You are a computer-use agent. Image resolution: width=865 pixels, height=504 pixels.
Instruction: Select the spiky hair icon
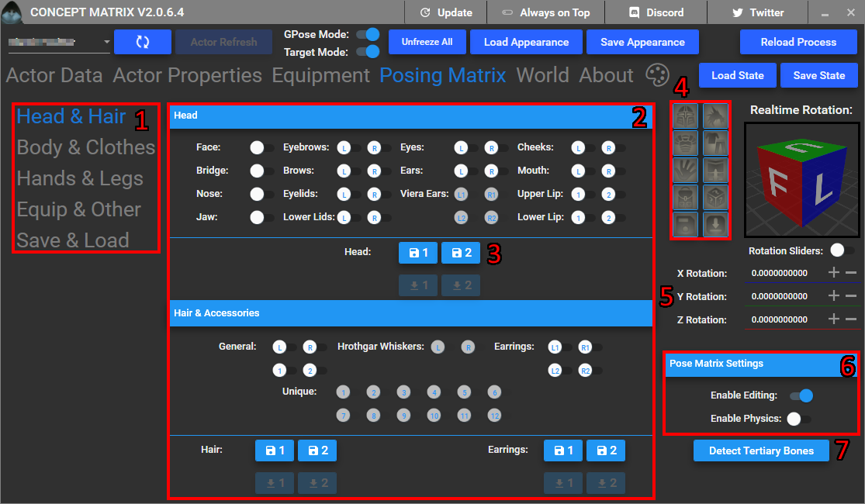point(715,116)
